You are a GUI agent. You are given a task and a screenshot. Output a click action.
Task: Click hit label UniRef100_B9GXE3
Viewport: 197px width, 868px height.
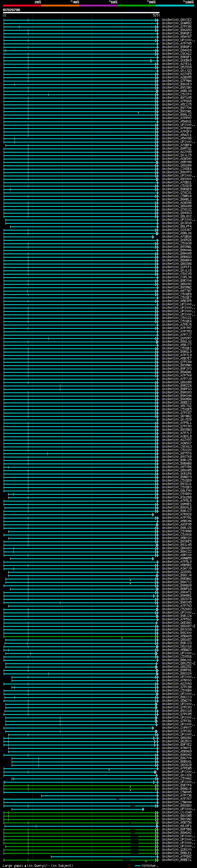coord(177,84)
